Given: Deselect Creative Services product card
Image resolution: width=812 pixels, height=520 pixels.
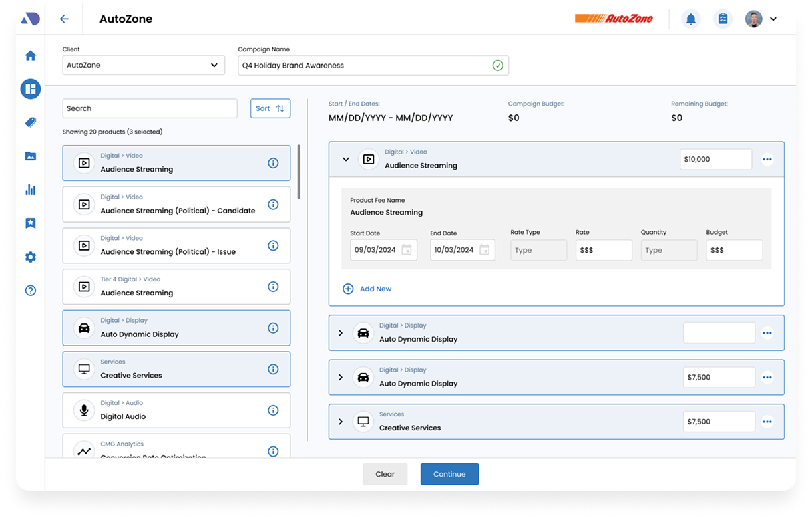Looking at the screenshot, I should coord(176,369).
